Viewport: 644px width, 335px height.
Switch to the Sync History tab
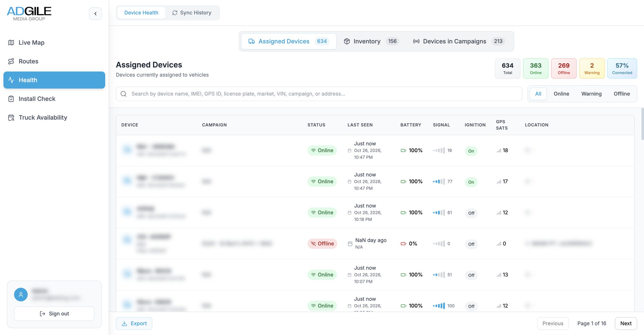192,13
